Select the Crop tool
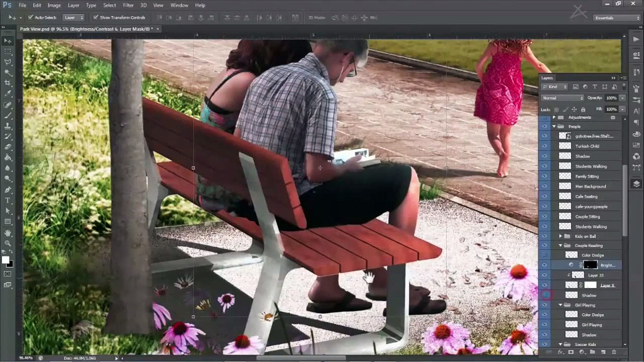The height and width of the screenshot is (362, 644). 8,83
